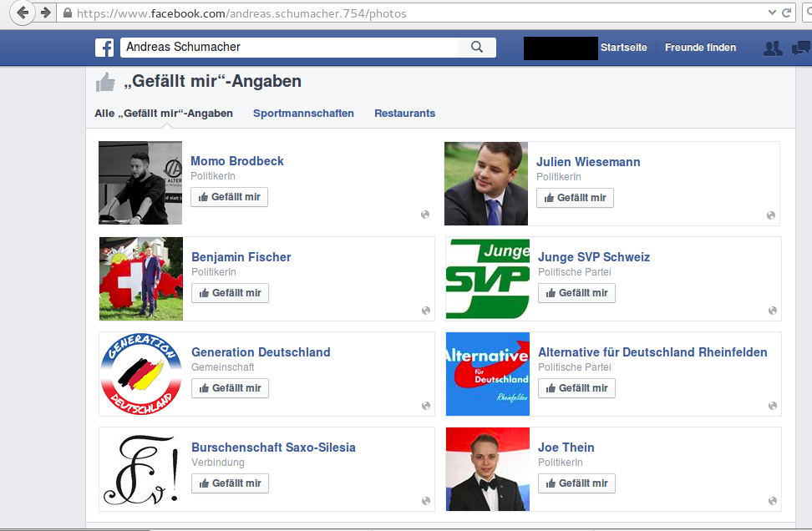Click Benjamin Fischer Swiss flag thumbnail

click(x=141, y=279)
